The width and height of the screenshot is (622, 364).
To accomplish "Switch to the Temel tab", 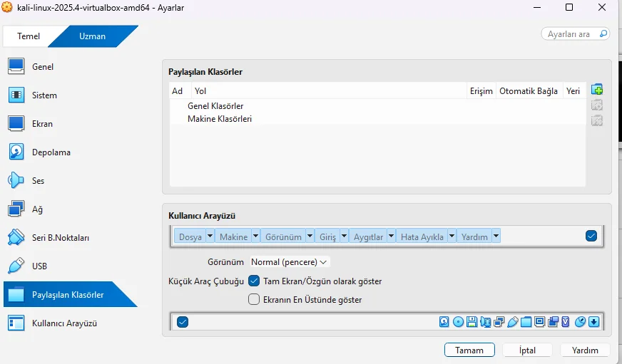I will tap(29, 36).
